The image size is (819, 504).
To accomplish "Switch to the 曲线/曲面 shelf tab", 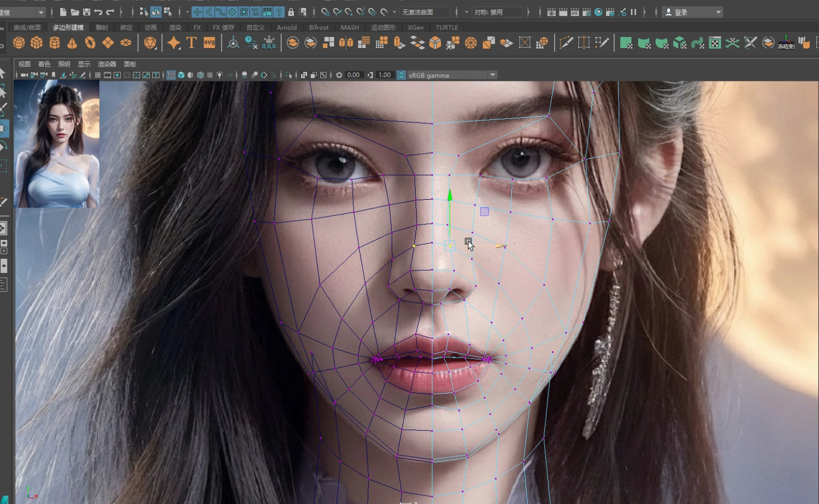I will pyautogui.click(x=27, y=27).
